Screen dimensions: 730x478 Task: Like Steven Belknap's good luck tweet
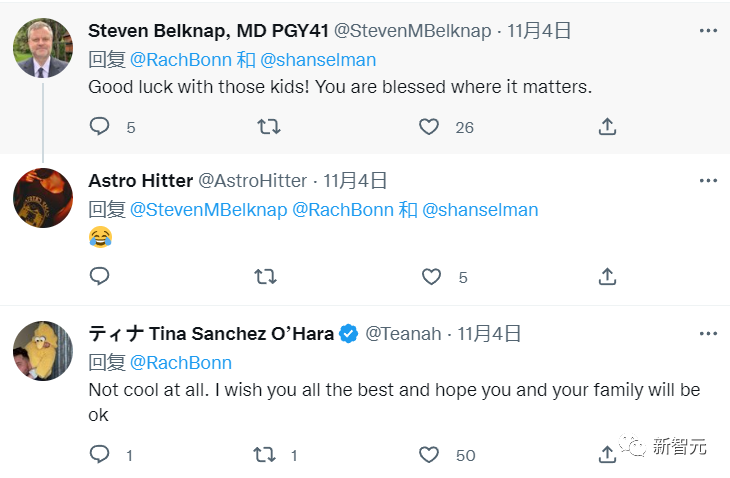(429, 127)
